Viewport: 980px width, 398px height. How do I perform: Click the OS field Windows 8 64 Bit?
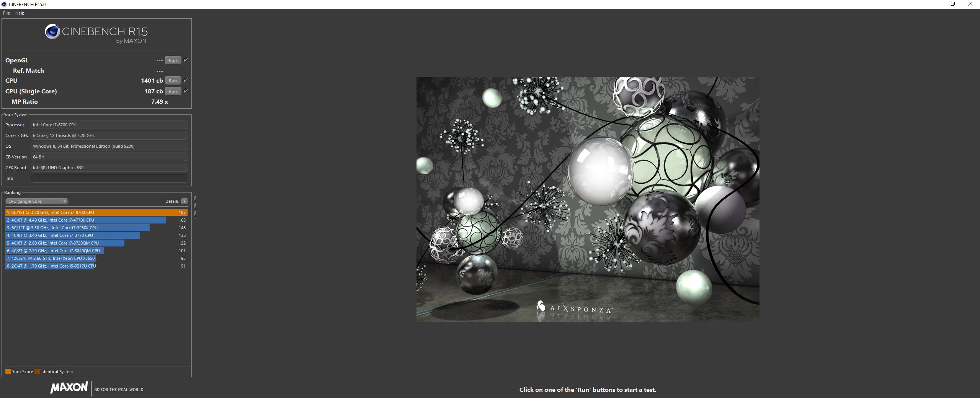pos(109,146)
